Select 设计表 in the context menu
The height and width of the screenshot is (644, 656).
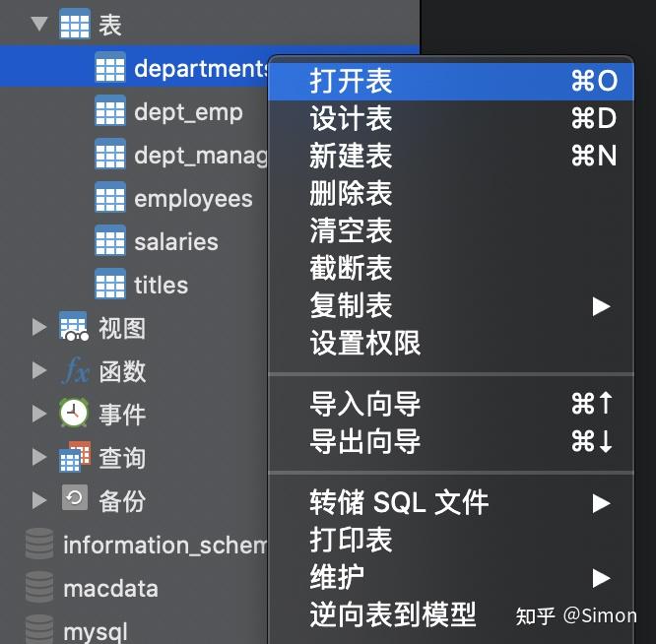coord(351,118)
